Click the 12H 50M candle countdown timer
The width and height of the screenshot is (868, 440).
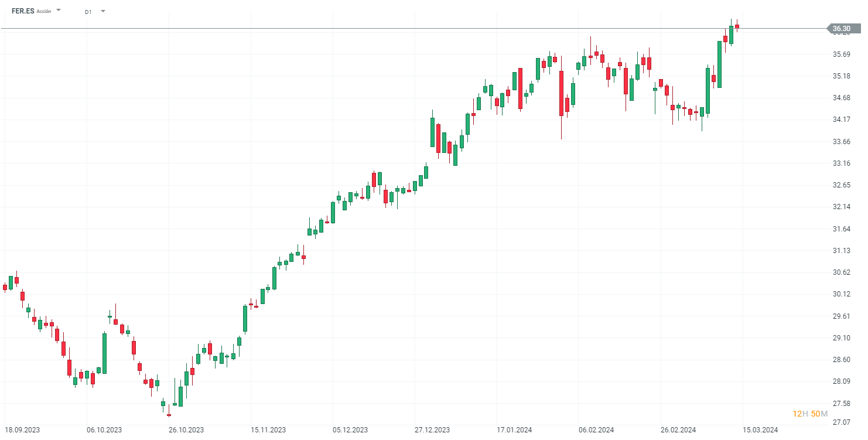[x=810, y=414]
